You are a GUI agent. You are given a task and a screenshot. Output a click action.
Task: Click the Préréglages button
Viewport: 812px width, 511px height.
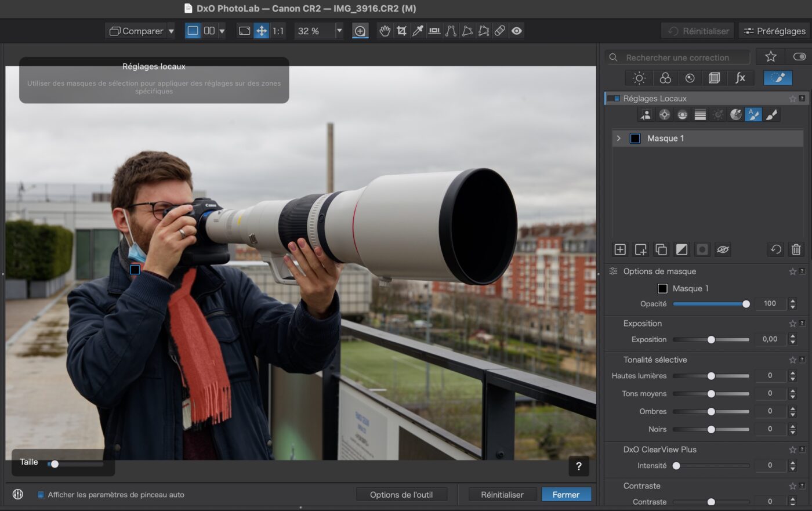tap(774, 31)
